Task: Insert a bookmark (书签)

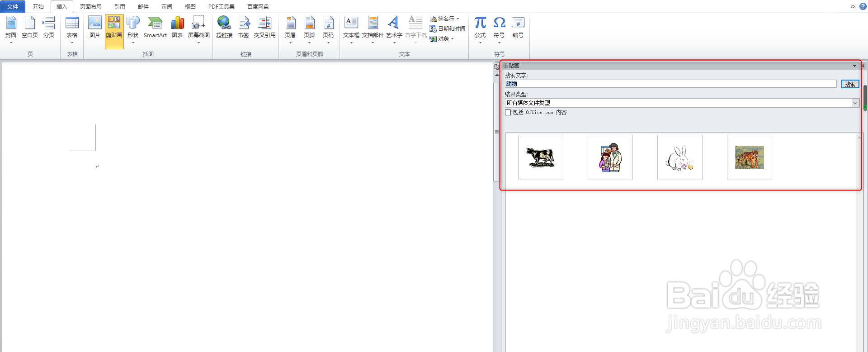Action: [x=243, y=27]
